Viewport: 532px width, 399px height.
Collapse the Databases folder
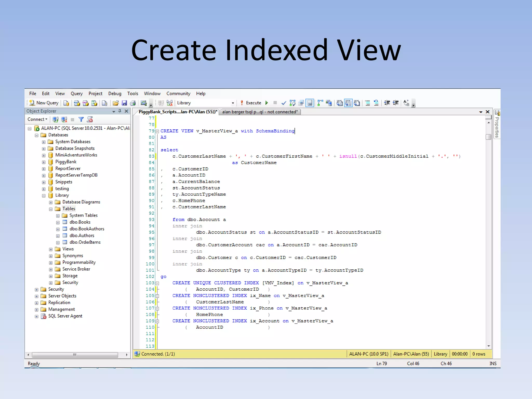(x=37, y=135)
